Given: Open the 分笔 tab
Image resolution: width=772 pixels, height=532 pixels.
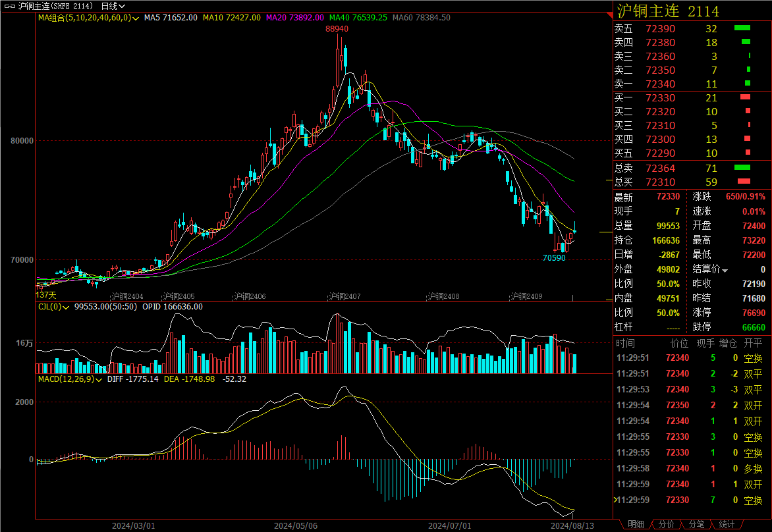Looking at the screenshot, I should click(x=696, y=525).
